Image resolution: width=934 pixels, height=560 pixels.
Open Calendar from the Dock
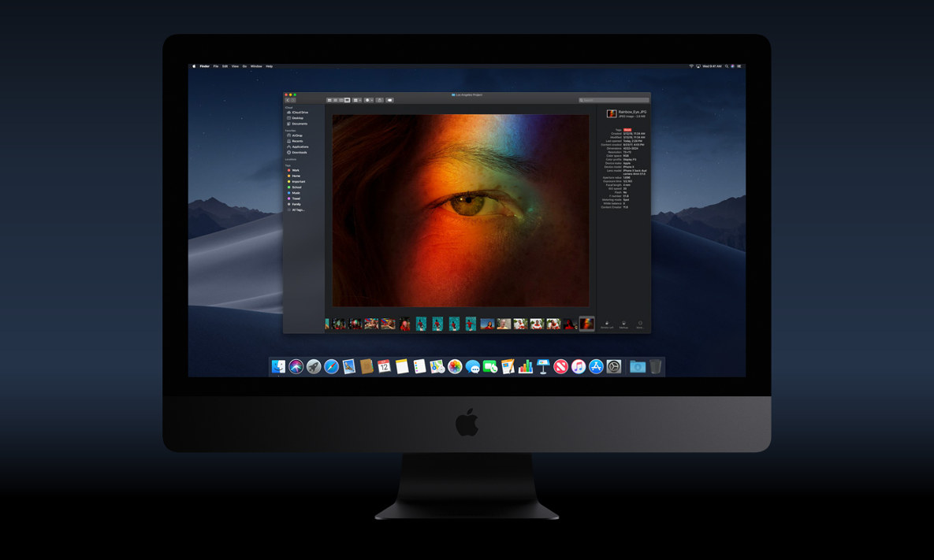(384, 366)
